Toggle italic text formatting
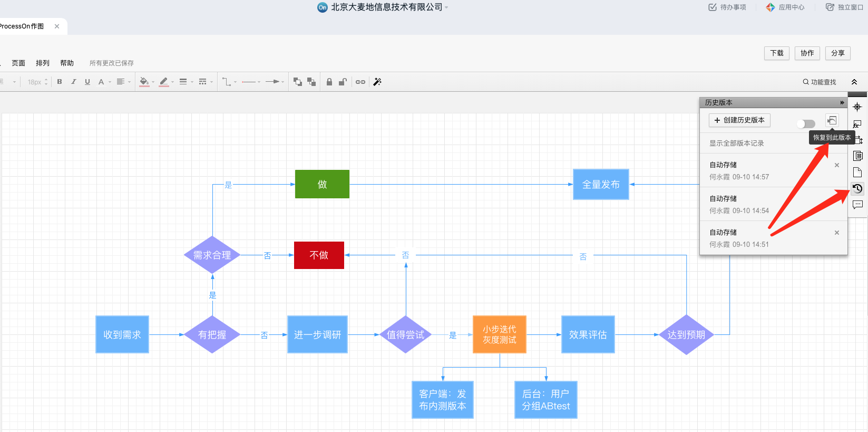 coord(73,82)
